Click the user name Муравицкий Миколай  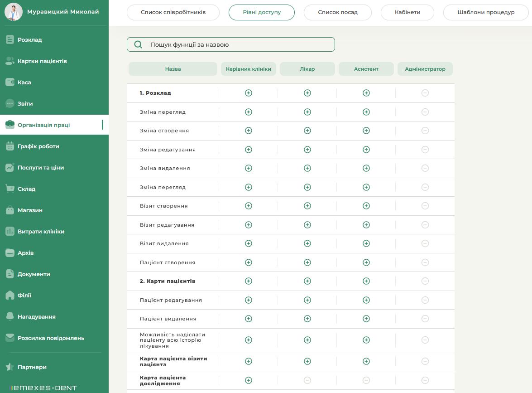pos(63,12)
